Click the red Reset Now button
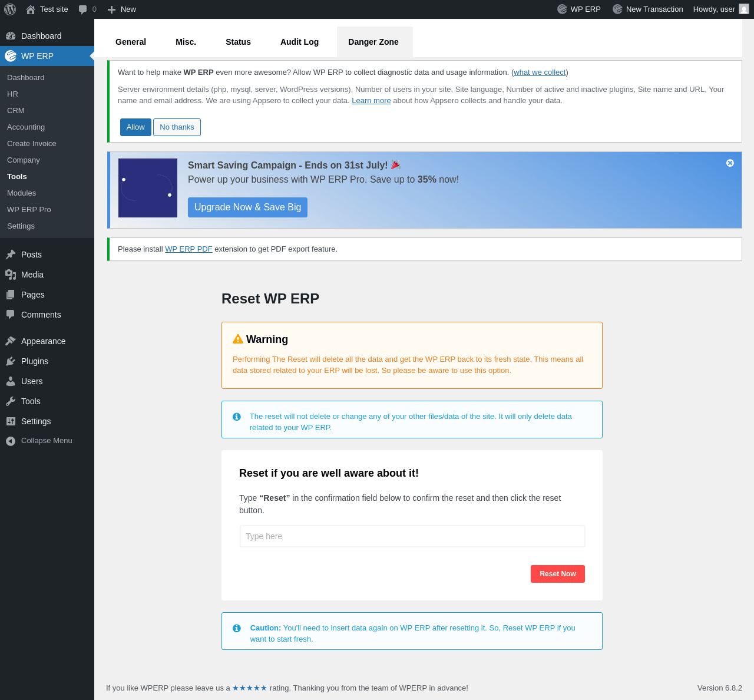Screen dimensions: 754x700 click(558, 574)
